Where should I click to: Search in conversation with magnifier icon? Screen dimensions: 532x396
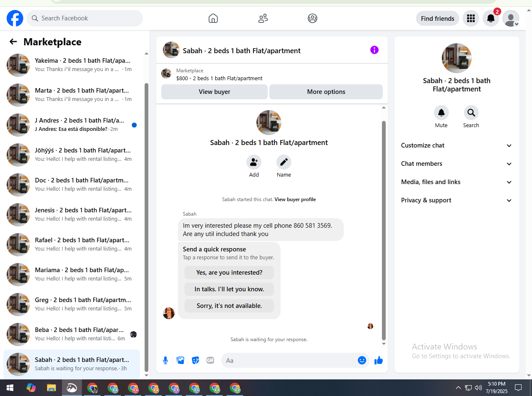click(x=471, y=113)
